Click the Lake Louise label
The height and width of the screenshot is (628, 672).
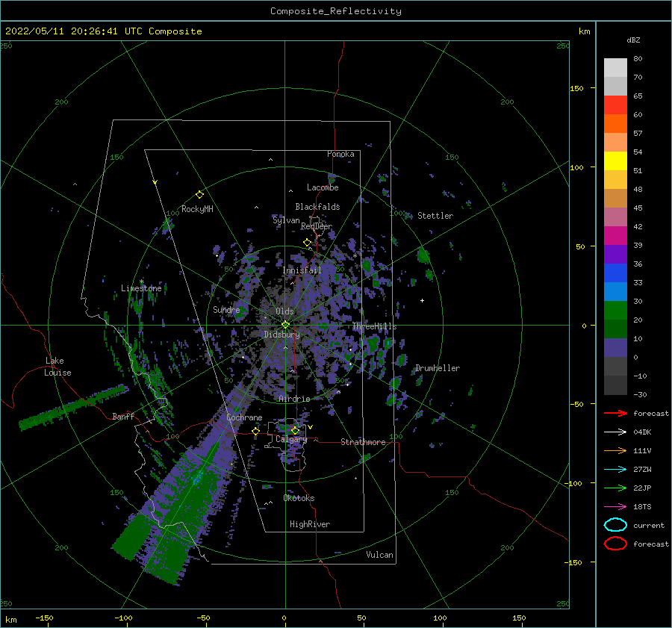pos(57,367)
